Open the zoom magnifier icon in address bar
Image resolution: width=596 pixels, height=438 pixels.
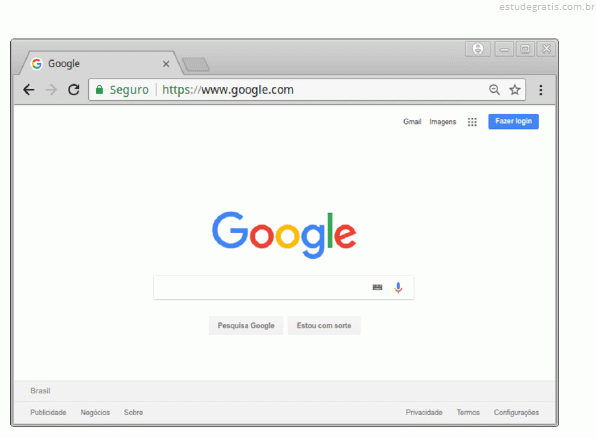494,90
